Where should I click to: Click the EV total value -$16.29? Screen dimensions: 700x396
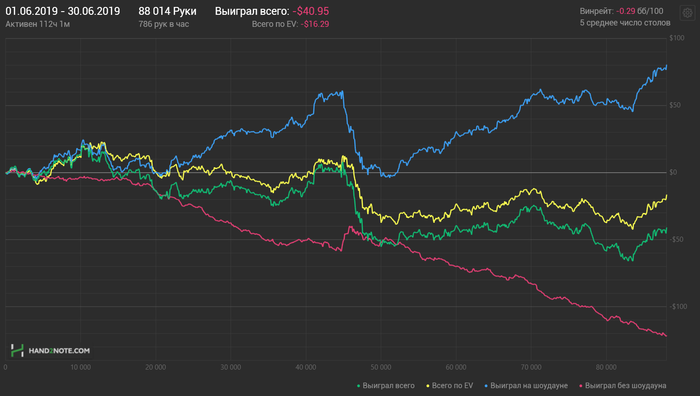(x=315, y=24)
